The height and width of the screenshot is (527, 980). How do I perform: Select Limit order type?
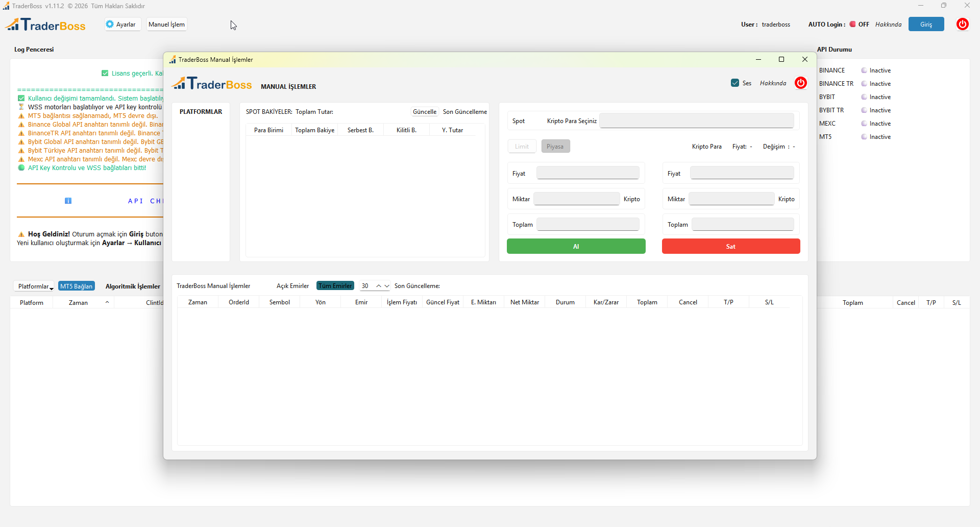tap(522, 147)
